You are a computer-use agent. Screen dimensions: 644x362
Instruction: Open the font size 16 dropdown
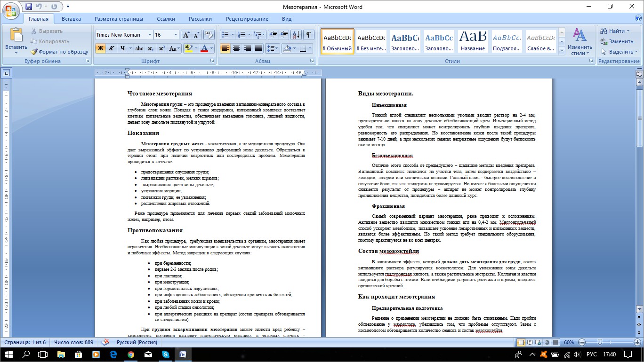pyautogui.click(x=176, y=35)
